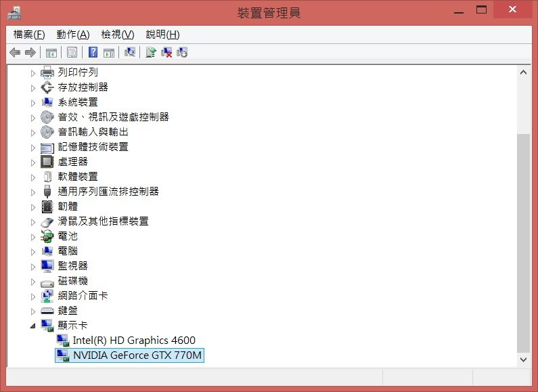Open the 說明(H) menu
Viewport: 538px width, 392px height.
pos(162,35)
